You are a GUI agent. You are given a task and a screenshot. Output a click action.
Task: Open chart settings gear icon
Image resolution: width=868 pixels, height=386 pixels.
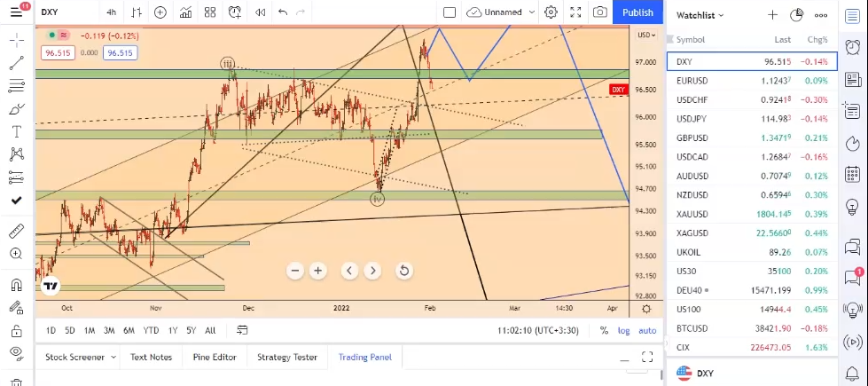(551, 12)
